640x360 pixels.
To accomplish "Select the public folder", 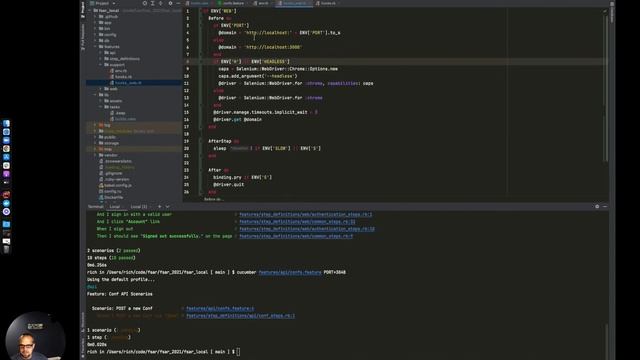I will click(107, 137).
